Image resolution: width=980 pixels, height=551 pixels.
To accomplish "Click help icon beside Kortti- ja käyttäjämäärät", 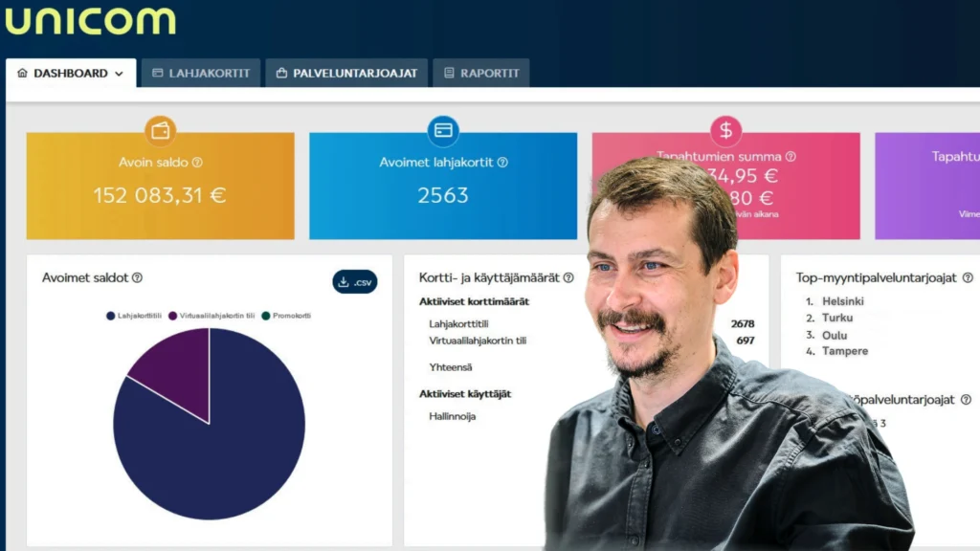I will coord(568,277).
